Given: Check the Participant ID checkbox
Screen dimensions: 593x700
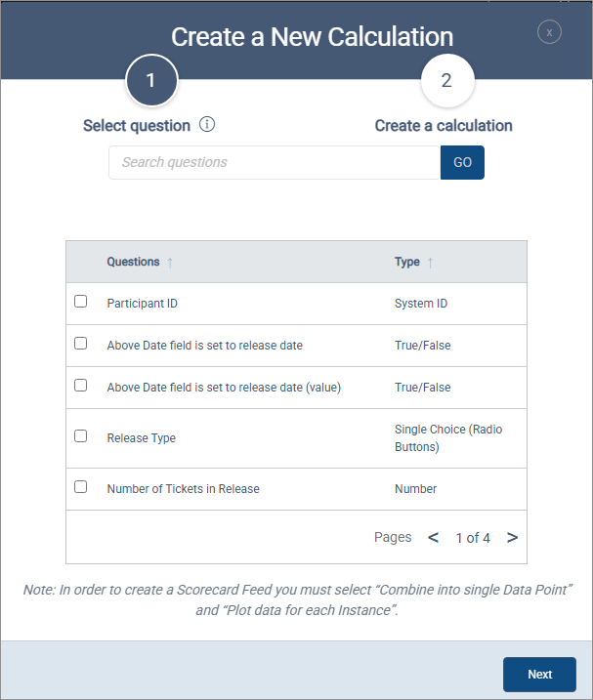Looking at the screenshot, I should [x=81, y=303].
